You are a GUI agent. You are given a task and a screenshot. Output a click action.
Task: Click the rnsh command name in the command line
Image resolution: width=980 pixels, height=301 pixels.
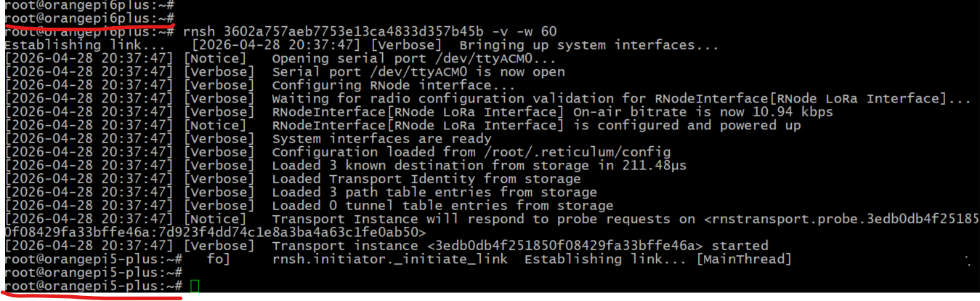click(197, 31)
